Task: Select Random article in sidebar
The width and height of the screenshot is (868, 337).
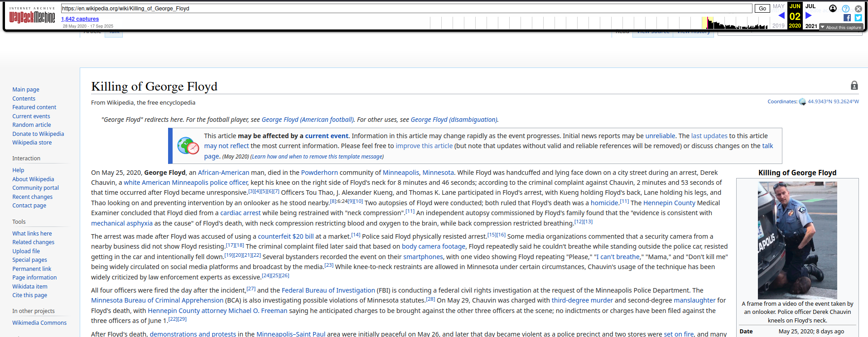Action: [x=32, y=125]
